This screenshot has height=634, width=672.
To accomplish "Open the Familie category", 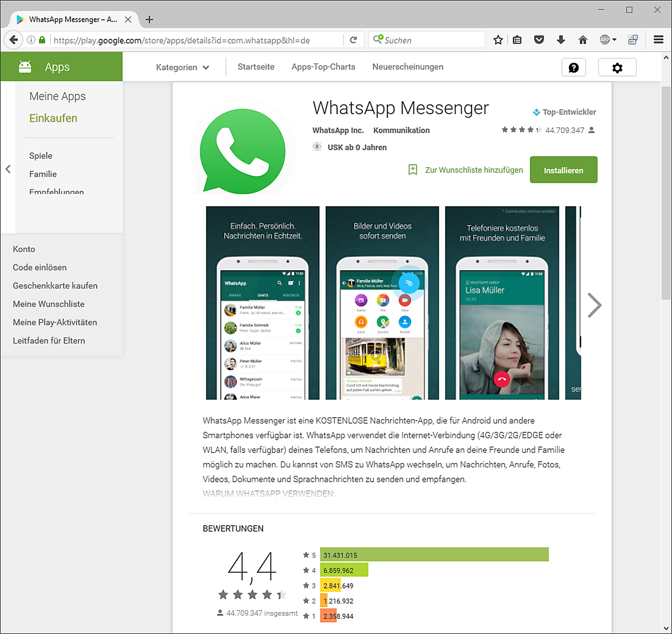I will [x=43, y=174].
